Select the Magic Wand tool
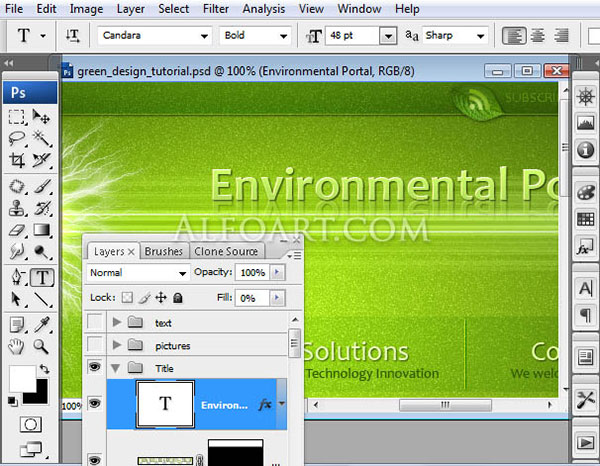The image size is (600, 466). tap(41, 138)
